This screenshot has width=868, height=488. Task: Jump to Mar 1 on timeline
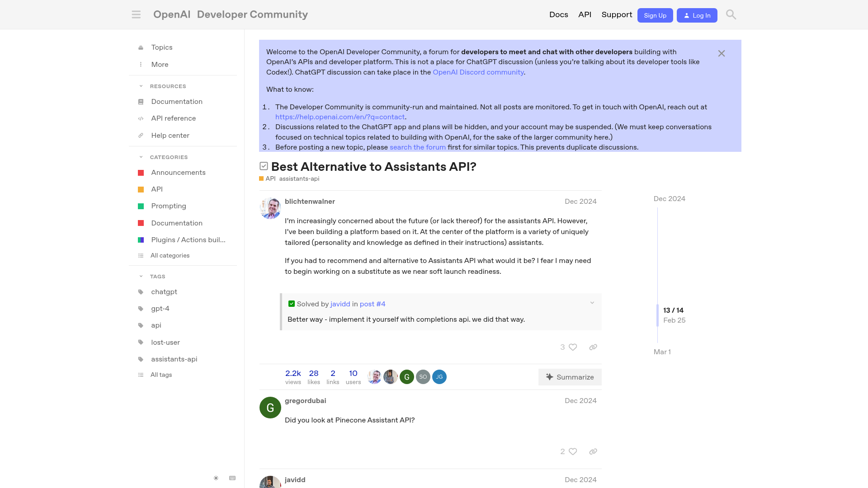(x=662, y=352)
